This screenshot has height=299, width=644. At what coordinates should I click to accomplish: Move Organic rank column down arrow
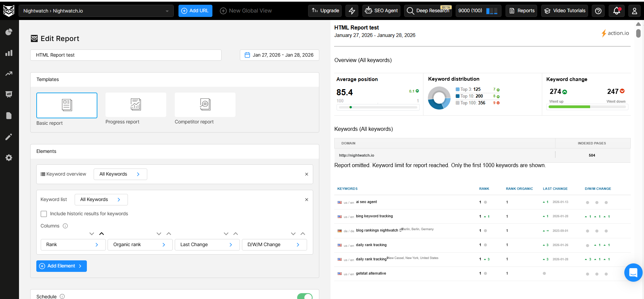[x=159, y=234]
